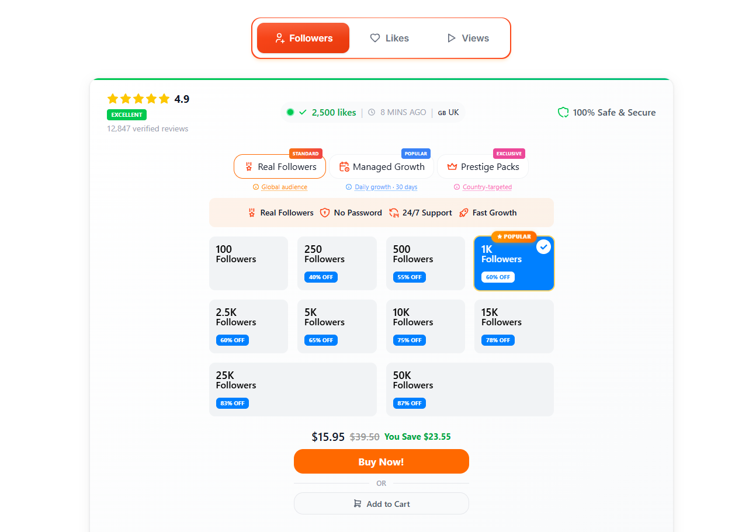Screen dimensions: 756x532
Task: Click the Add to Cart button
Action: (381, 503)
